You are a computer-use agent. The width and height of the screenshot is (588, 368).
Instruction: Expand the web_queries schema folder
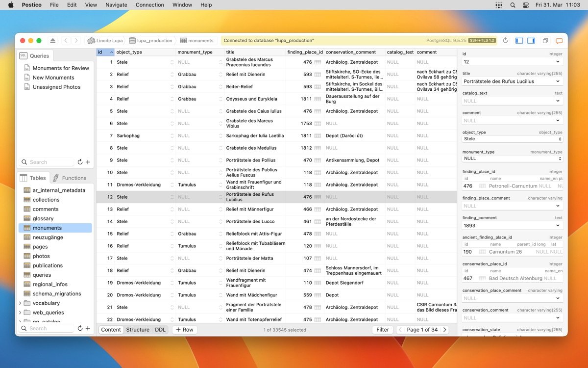(20, 313)
